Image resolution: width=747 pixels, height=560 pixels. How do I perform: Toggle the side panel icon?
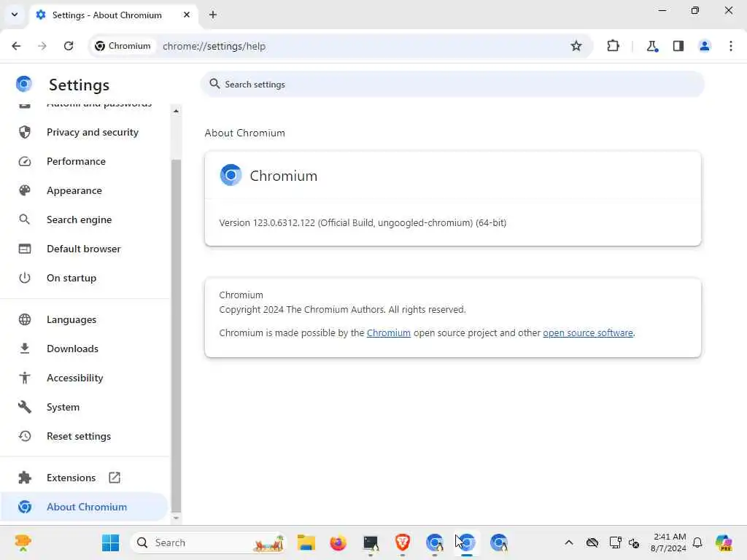(678, 46)
